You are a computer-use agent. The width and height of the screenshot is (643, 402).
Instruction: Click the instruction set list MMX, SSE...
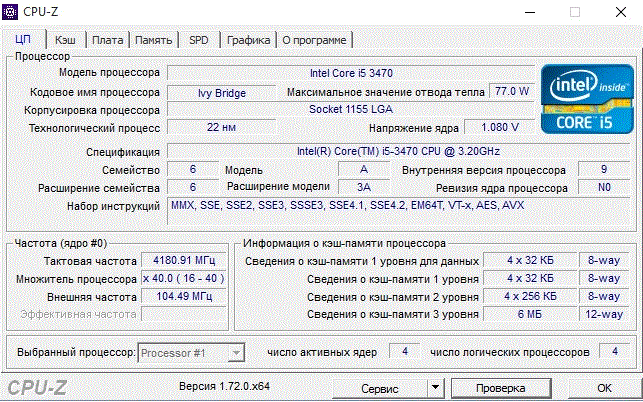[399, 211]
